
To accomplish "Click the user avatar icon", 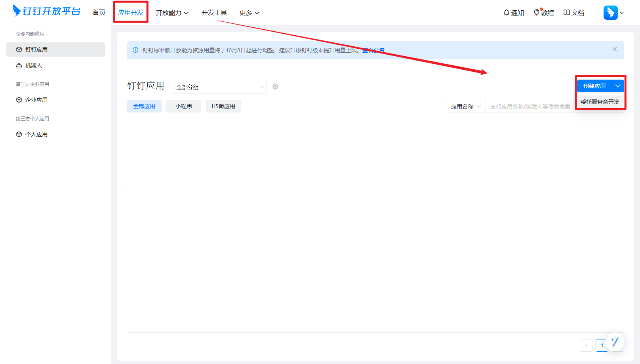I will [x=610, y=13].
